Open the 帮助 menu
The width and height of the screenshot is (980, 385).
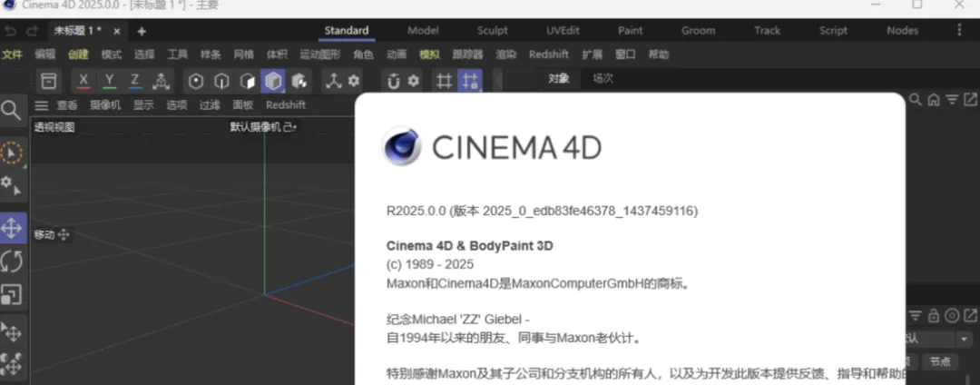(x=658, y=54)
